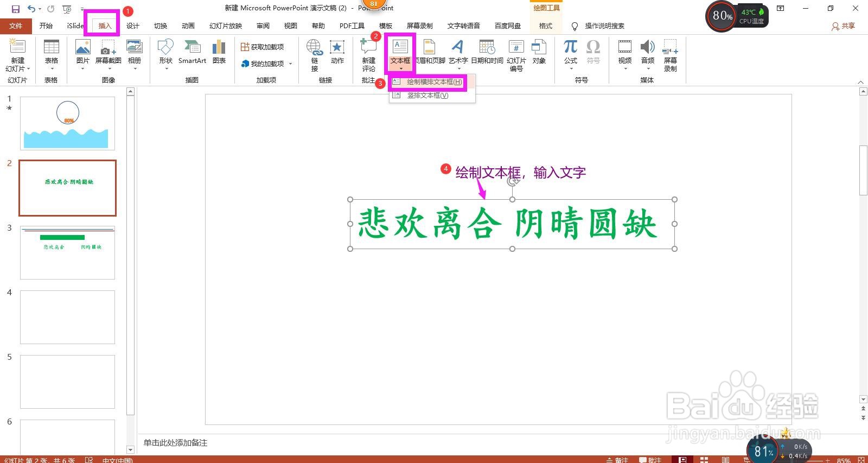
Task: Open the PDF工具 tab
Action: [352, 26]
